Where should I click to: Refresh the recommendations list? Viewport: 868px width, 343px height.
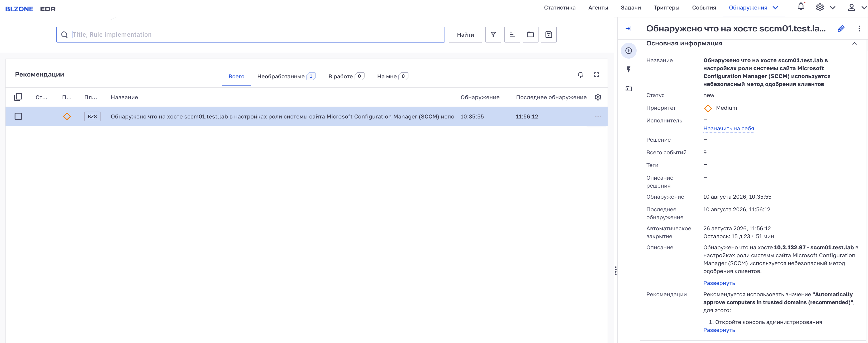(581, 75)
